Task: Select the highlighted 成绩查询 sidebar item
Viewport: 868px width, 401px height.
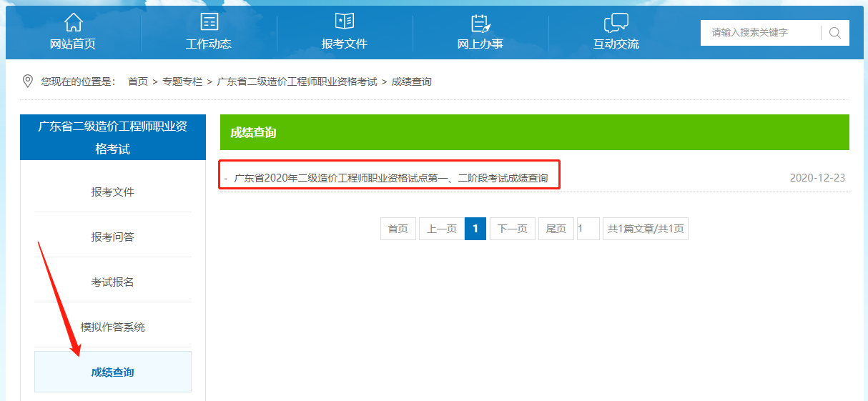Action: 112,372
